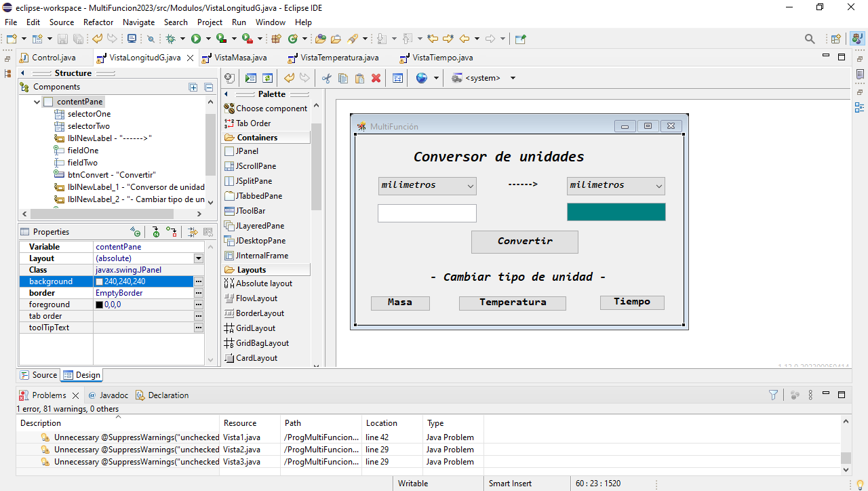Screen dimensions: 868x491
Task: Click the background property ellipsis button
Action: pyautogui.click(x=199, y=281)
